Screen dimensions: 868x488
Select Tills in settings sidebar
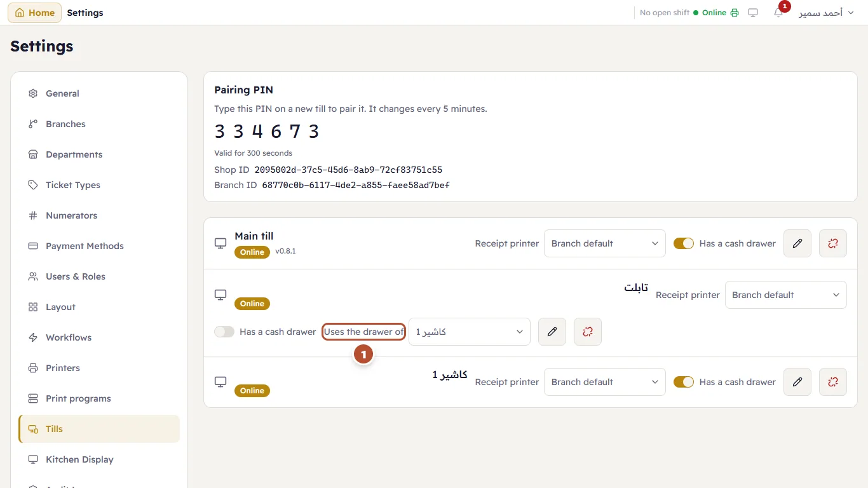99,429
